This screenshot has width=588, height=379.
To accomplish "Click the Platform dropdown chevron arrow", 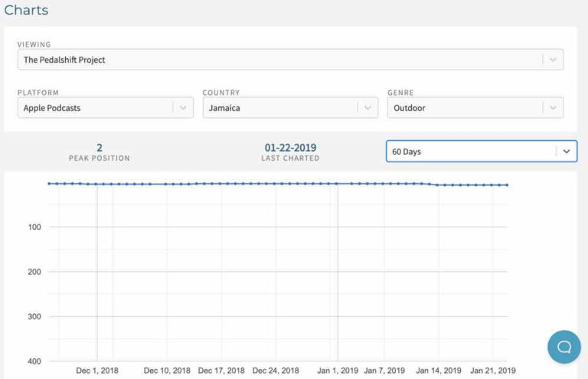I will 183,108.
